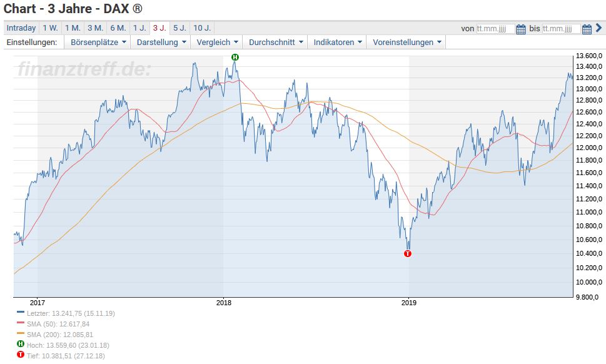Click legend text 'Tief: 10.381,51 (27.12.18)'
This screenshot has height=364, width=606.
click(x=66, y=356)
